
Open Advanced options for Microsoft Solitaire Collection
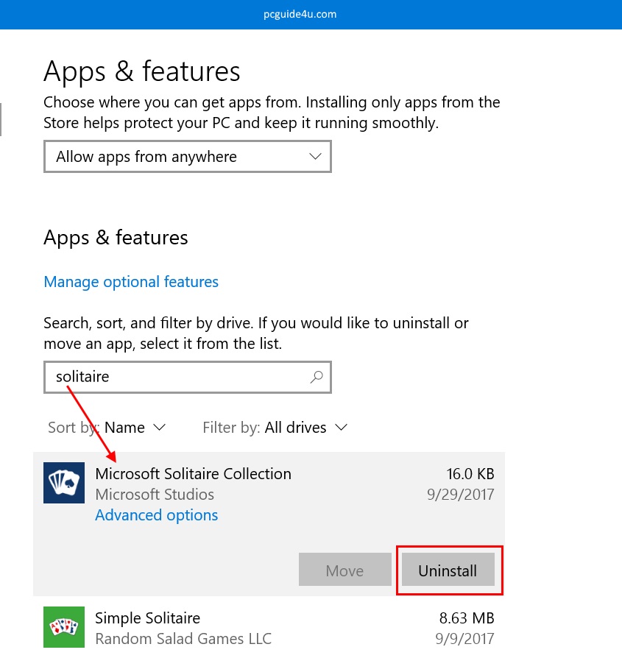coord(156,515)
